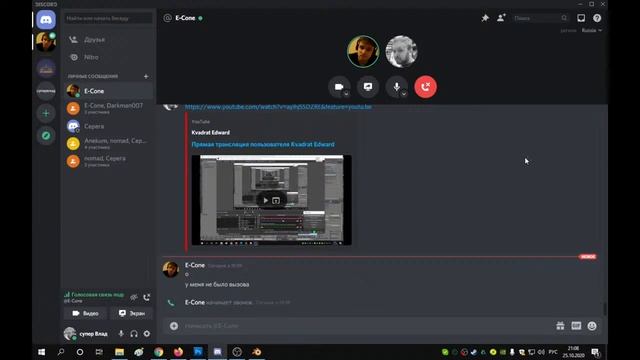Open Nitro tab in sidebar

click(108, 57)
